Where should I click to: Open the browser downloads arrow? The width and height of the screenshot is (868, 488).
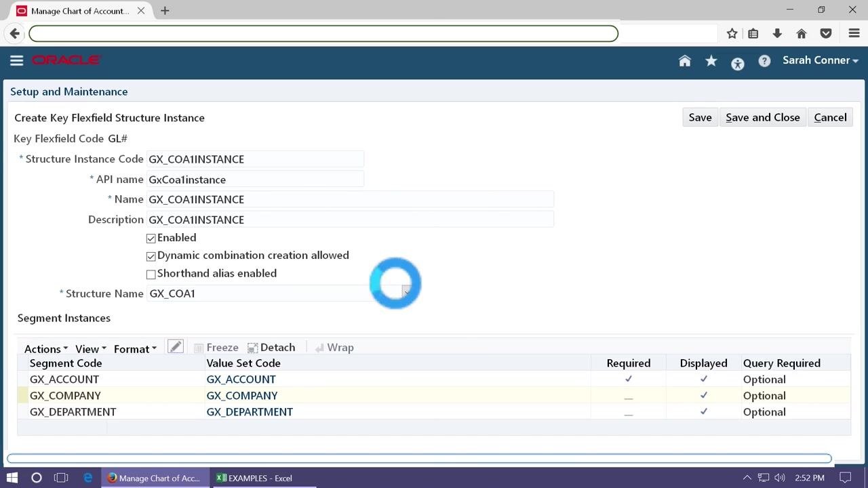point(777,33)
